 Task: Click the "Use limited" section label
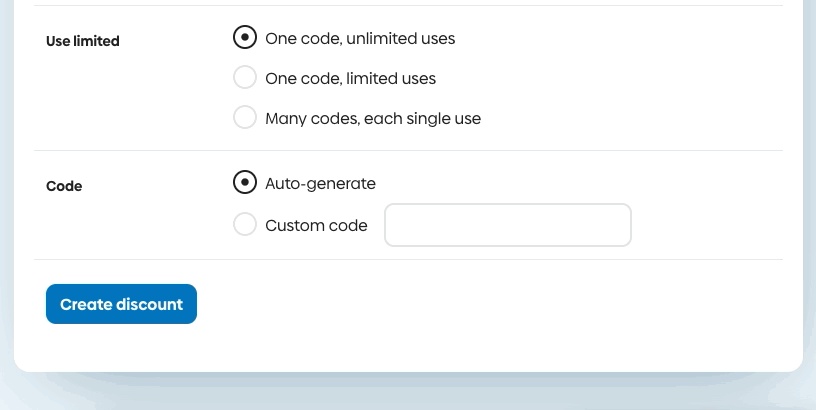point(83,41)
